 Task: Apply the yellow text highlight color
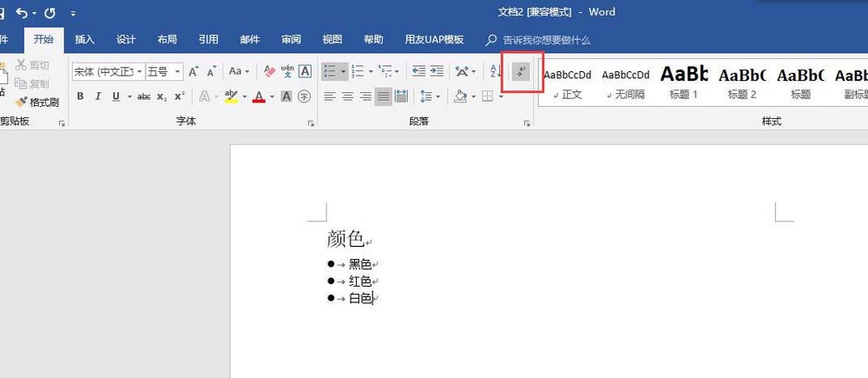click(232, 96)
